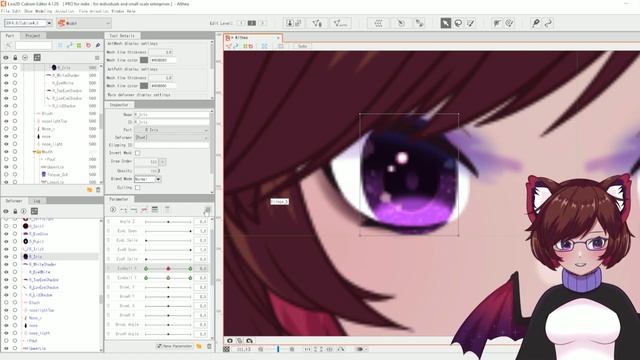
Task: Click the deform brush tool icon
Action: [509, 23]
